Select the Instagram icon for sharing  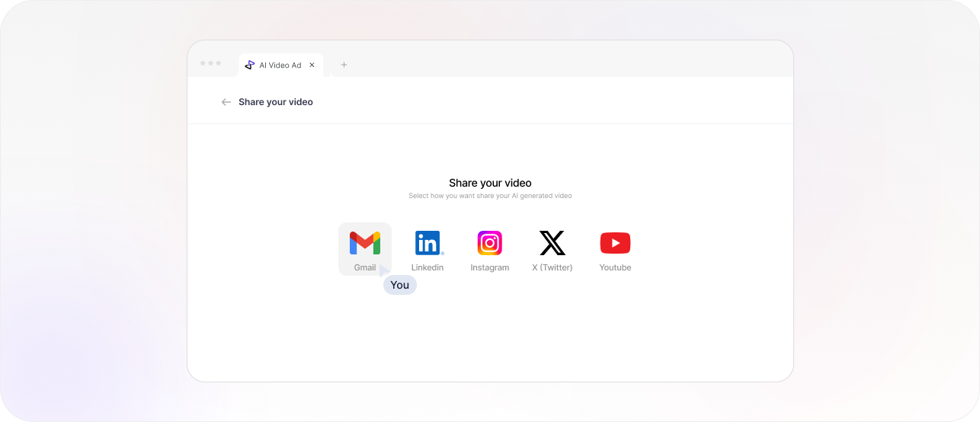click(x=490, y=243)
